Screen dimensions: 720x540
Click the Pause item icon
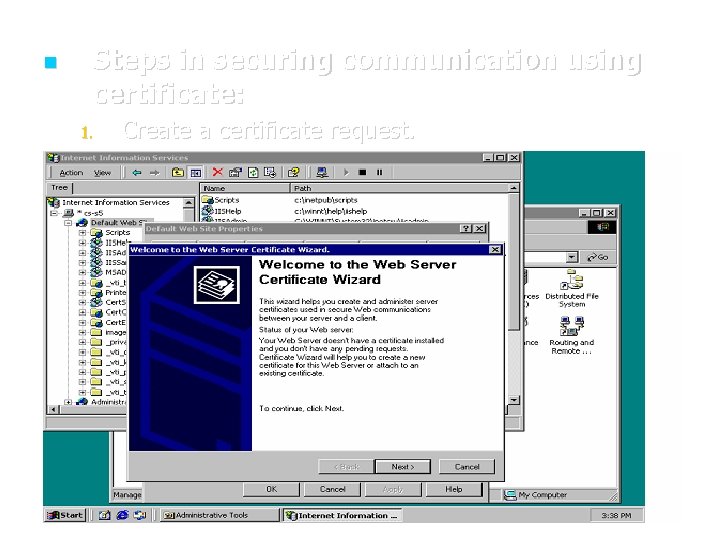379,173
